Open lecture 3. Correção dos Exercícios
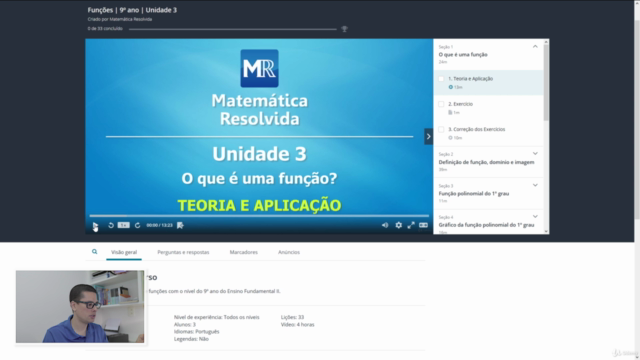Viewport: 640px width, 360px height. [x=489, y=133]
